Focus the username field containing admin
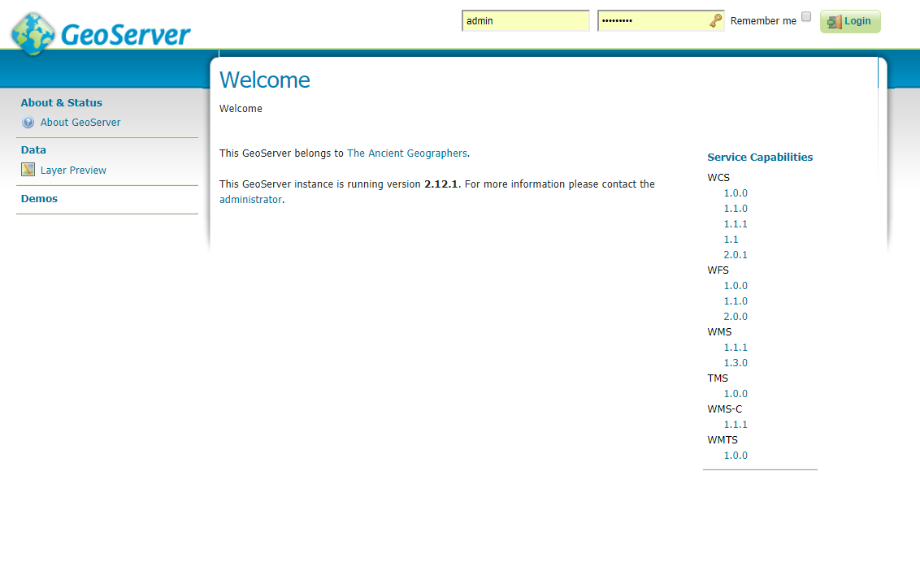The image size is (920, 588). coord(525,20)
